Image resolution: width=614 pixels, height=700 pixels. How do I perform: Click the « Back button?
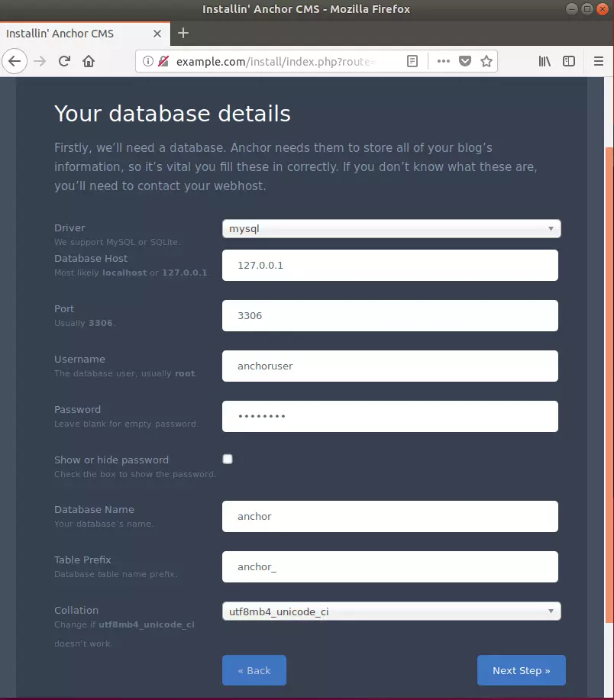tap(254, 670)
